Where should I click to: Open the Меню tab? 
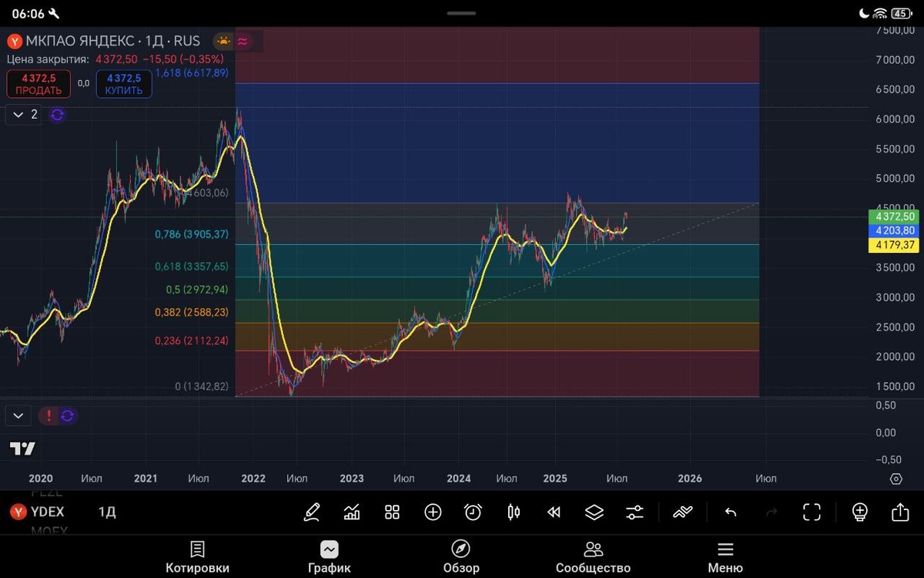point(725,558)
